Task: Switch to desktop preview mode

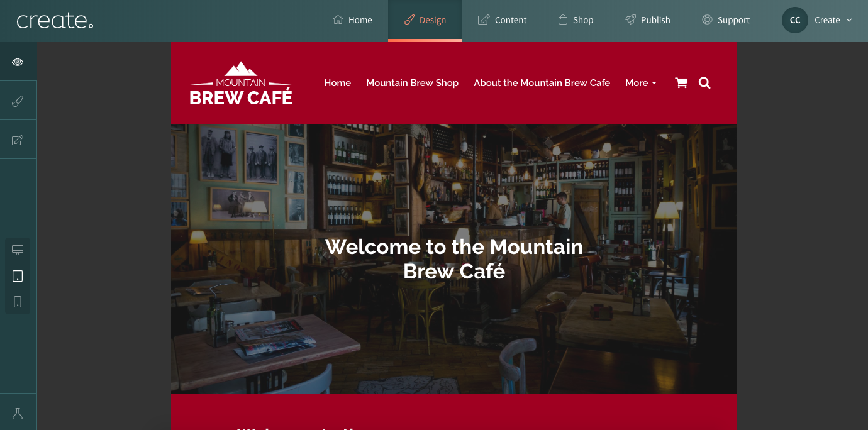Action: pyautogui.click(x=18, y=250)
